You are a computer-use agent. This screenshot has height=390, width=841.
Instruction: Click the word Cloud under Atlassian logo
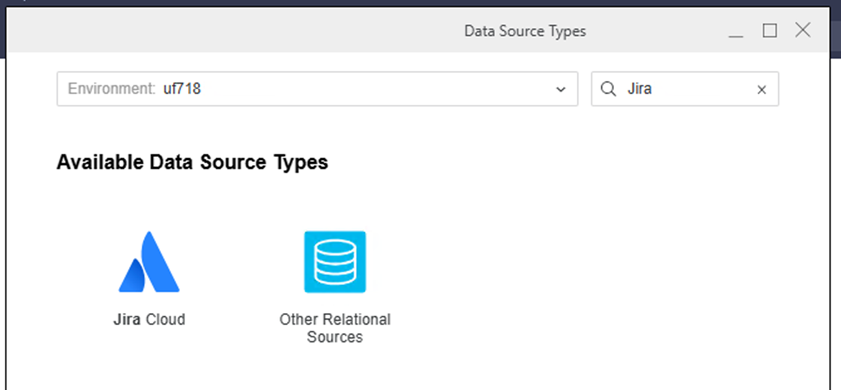[x=166, y=320]
